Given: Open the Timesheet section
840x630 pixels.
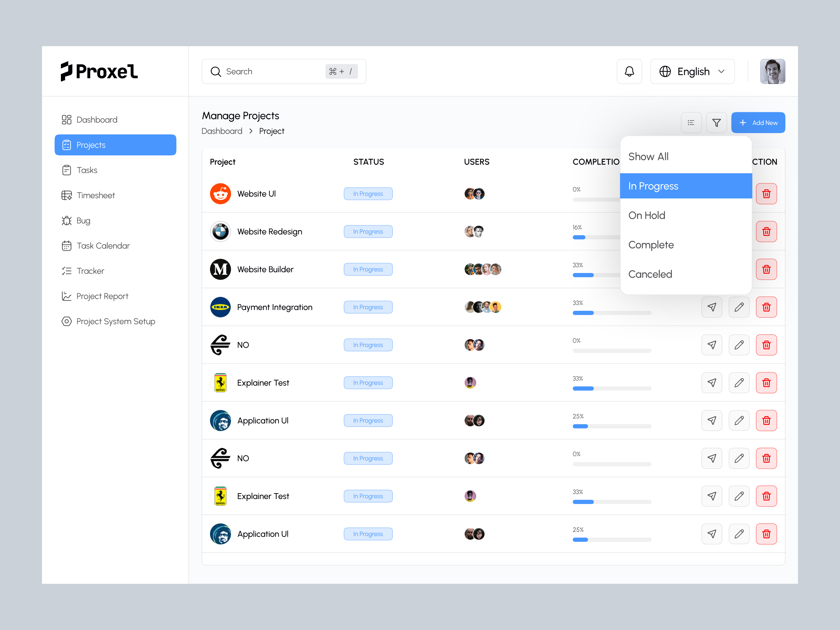Looking at the screenshot, I should pyautogui.click(x=95, y=195).
